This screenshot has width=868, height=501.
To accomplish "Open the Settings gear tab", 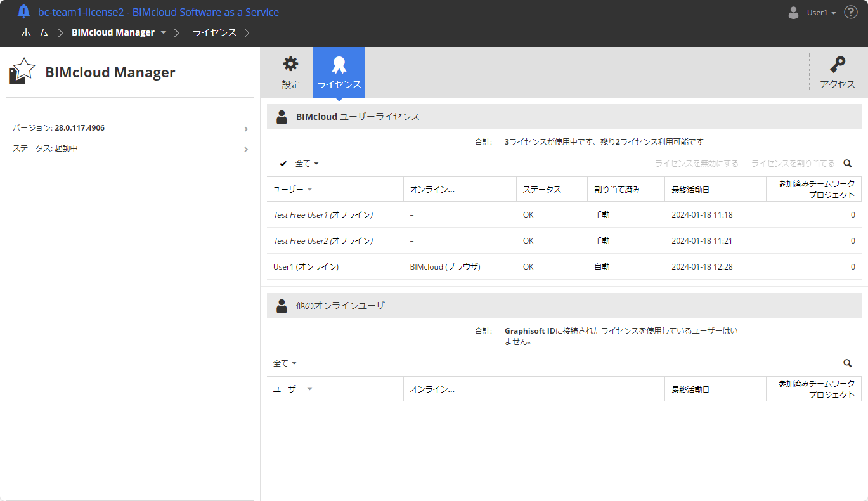I will coord(290,72).
